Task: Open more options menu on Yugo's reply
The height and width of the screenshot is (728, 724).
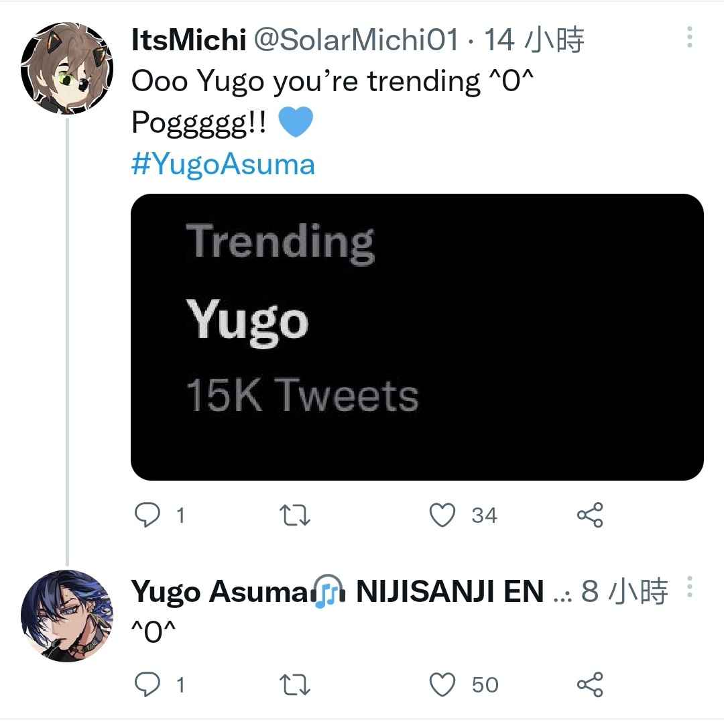Action: point(690,587)
